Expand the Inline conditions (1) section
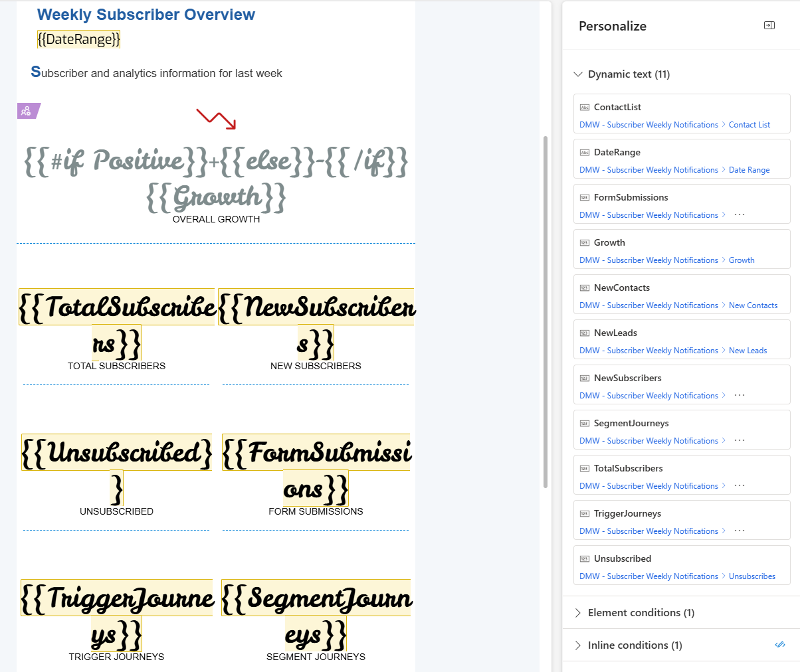The width and height of the screenshot is (800, 672). tap(578, 645)
